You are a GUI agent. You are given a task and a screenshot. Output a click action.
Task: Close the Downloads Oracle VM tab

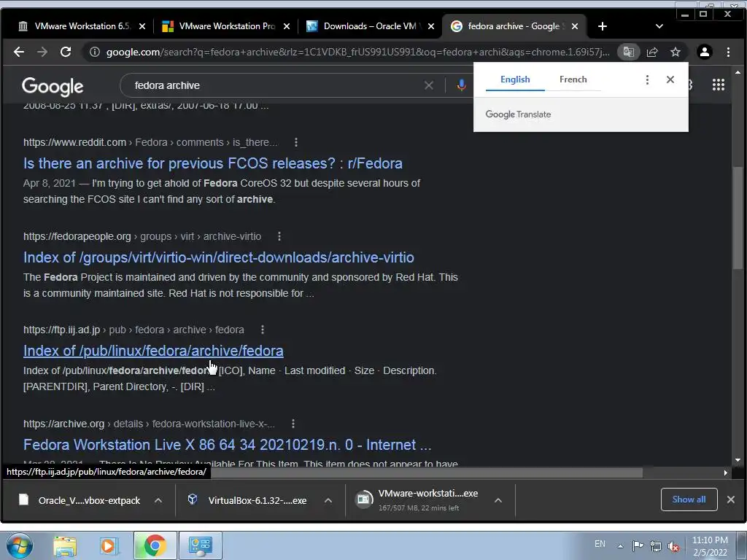click(430, 26)
